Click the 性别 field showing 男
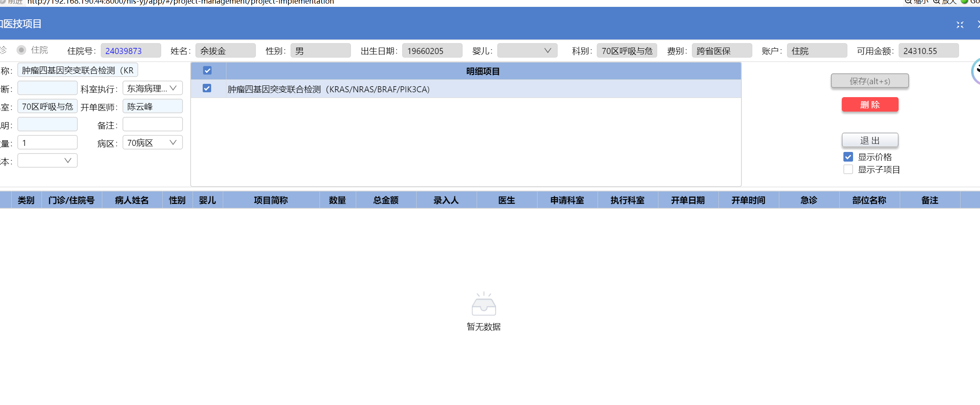The image size is (980, 405). coord(321,51)
